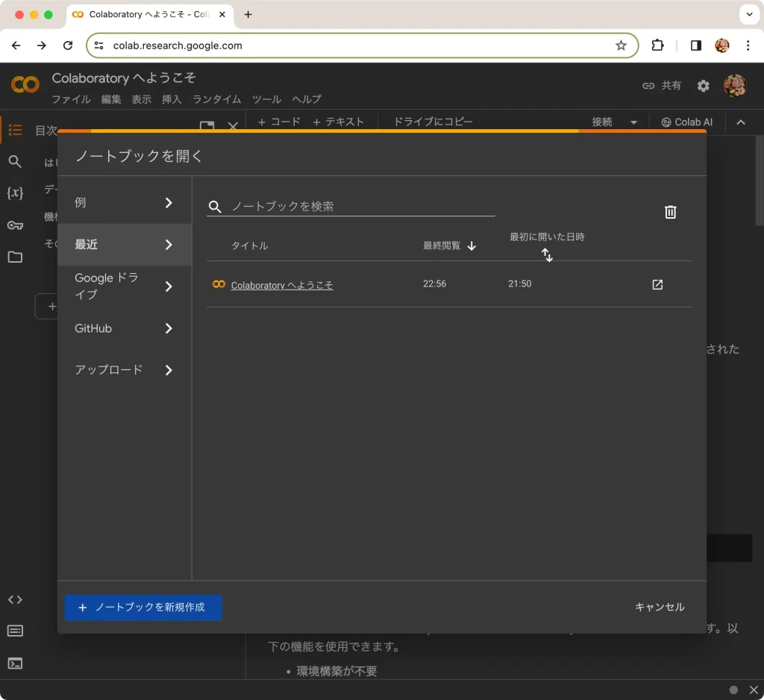Click the Chrome profile avatar in toolbar

tap(721, 46)
